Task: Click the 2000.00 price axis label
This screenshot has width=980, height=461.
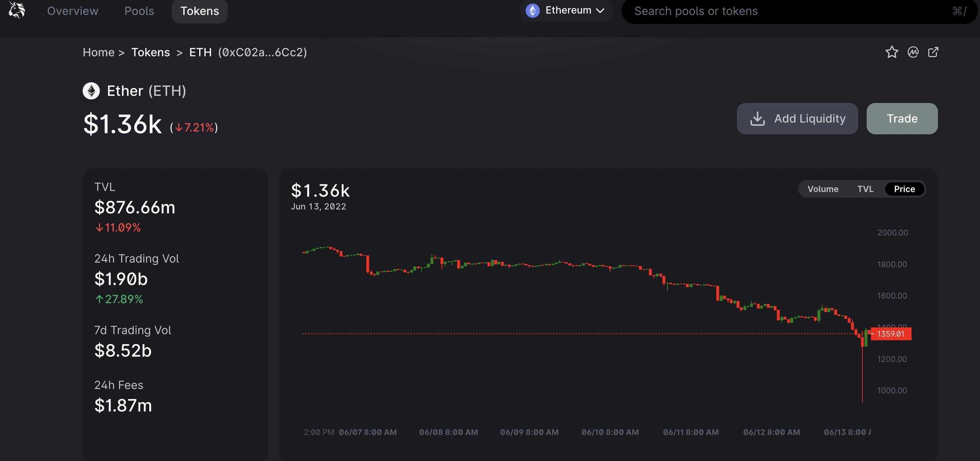Action: (x=892, y=233)
